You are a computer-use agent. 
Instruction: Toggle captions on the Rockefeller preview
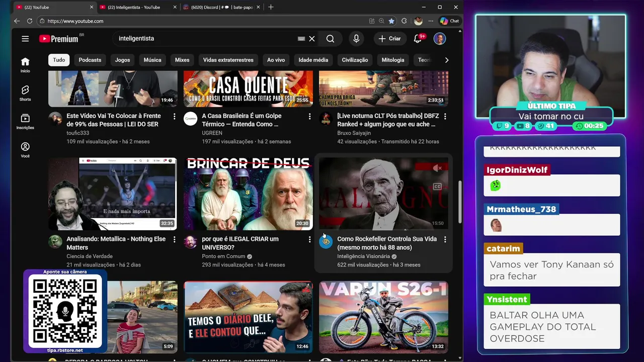coord(437,187)
